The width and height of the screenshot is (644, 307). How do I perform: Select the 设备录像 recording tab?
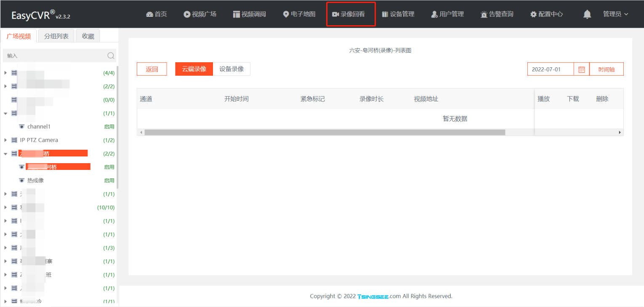(x=232, y=69)
